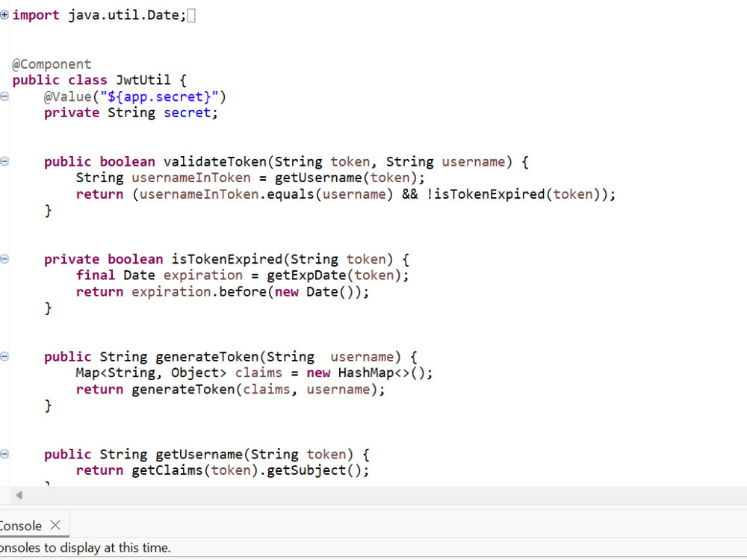
Task: Click the usernameInToken variable declaration
Action: point(191,178)
